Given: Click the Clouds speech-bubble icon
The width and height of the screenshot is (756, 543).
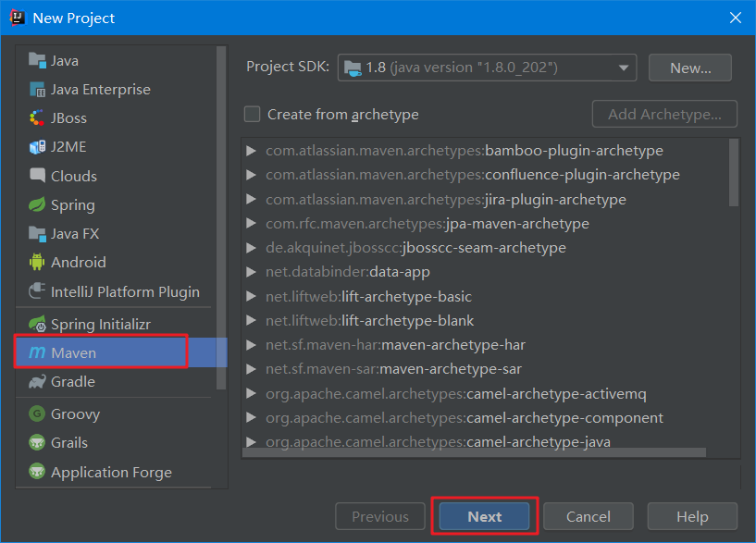Looking at the screenshot, I should click(37, 176).
